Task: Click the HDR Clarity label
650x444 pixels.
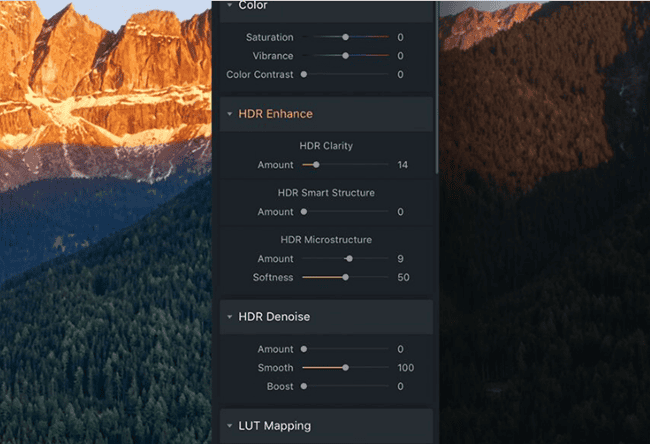Action: (326, 146)
